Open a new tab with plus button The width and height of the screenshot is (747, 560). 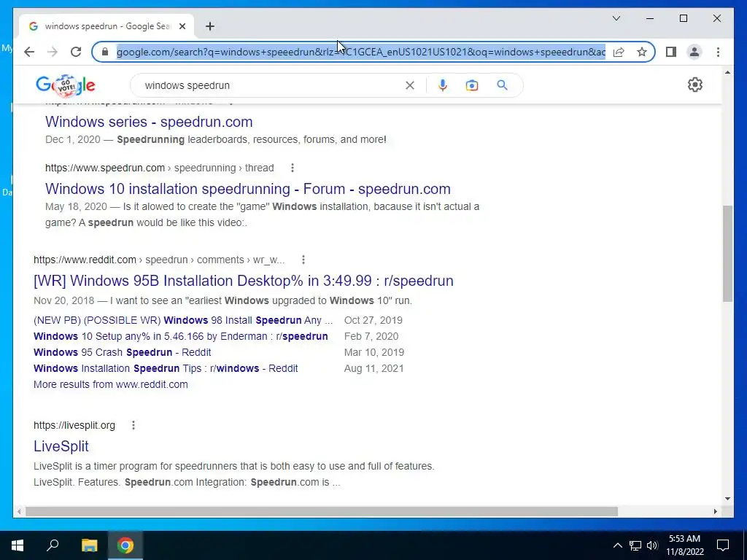[x=210, y=26]
